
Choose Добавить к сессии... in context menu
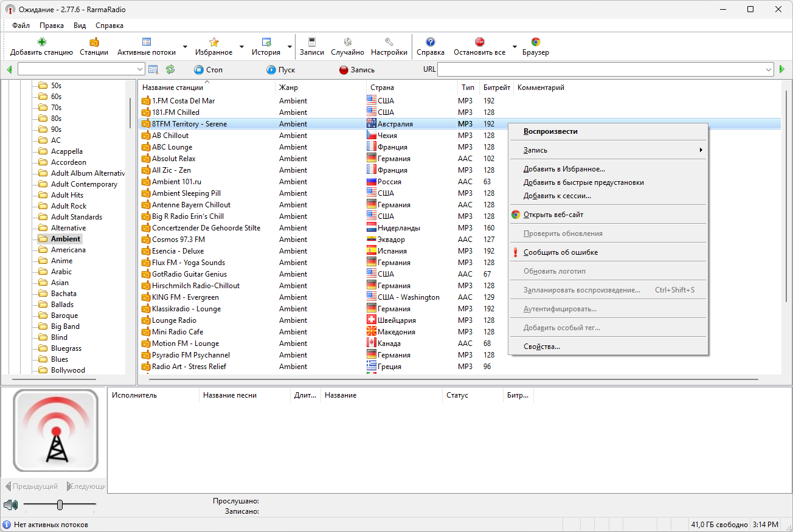pyautogui.click(x=608, y=196)
